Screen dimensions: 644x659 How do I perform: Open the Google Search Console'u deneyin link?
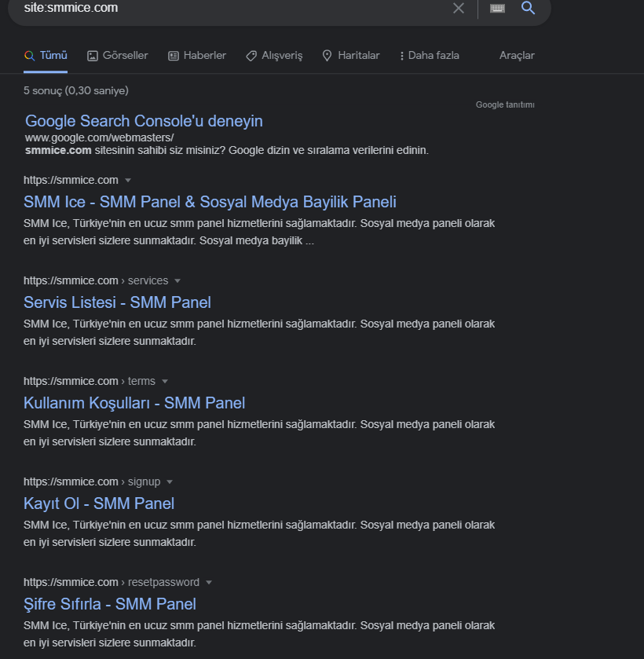point(144,121)
